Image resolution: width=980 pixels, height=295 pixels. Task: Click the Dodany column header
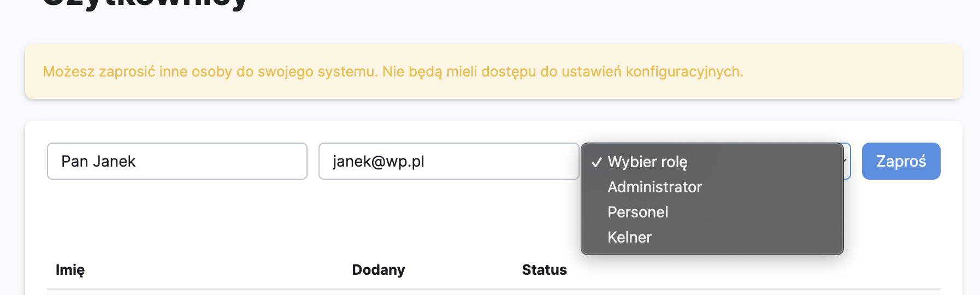coord(378,270)
